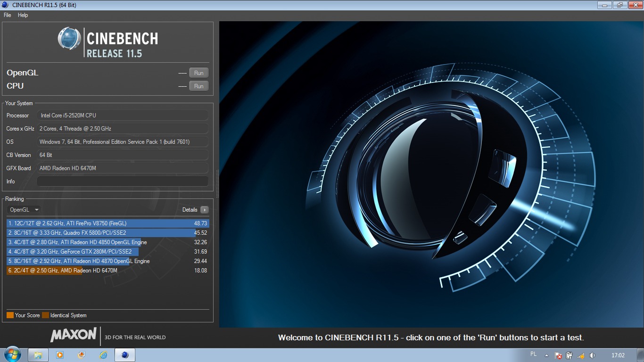Run the OpenGL benchmark test
The height and width of the screenshot is (362, 644).
[x=198, y=73]
